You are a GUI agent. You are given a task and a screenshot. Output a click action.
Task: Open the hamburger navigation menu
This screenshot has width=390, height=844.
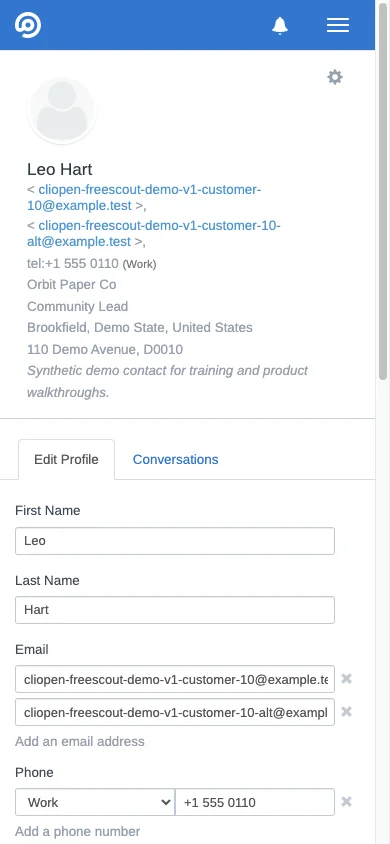click(338, 25)
